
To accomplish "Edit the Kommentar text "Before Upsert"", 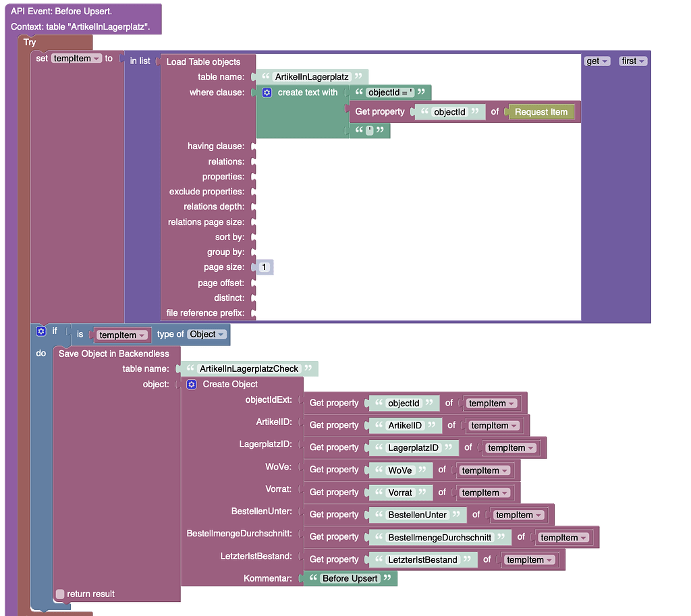I will pos(350,578).
